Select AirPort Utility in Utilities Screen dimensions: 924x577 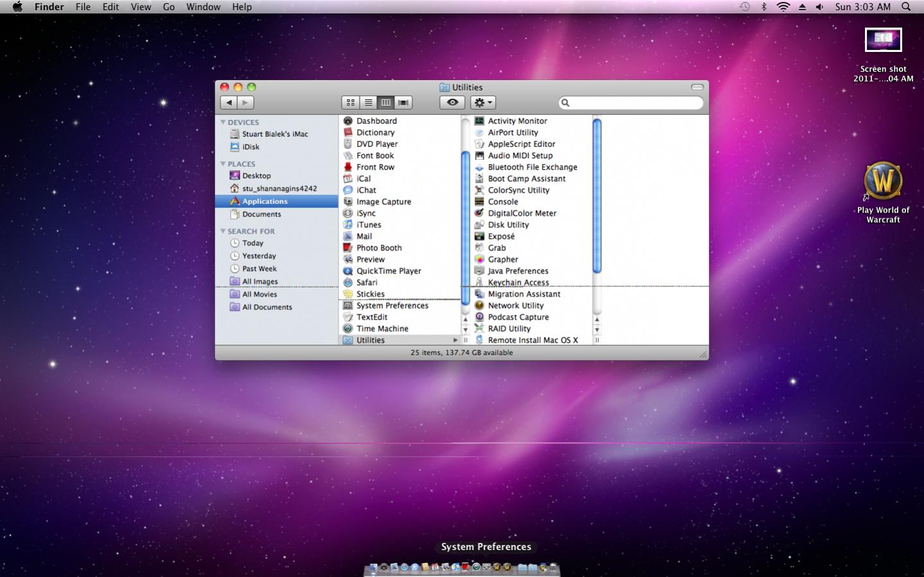point(512,132)
